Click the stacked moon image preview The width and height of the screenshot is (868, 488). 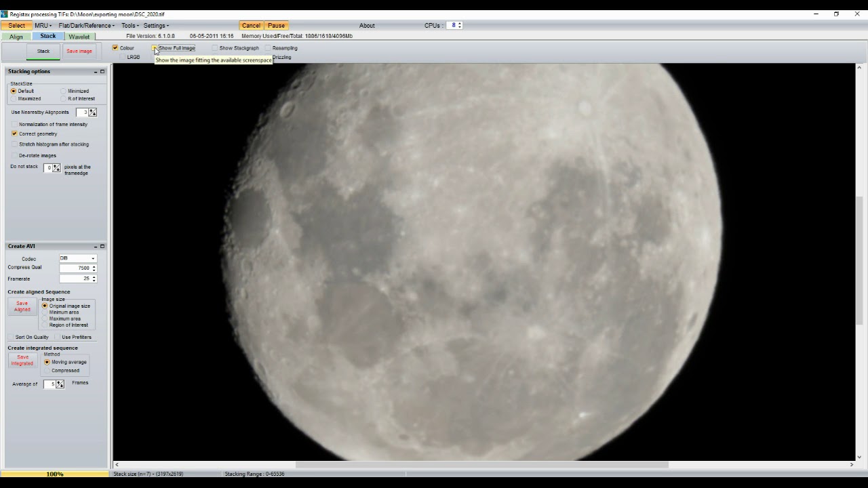[x=484, y=262]
